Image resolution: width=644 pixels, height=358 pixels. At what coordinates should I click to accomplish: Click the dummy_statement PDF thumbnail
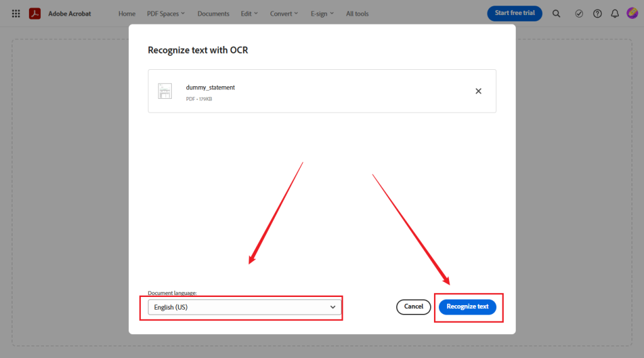pyautogui.click(x=165, y=91)
